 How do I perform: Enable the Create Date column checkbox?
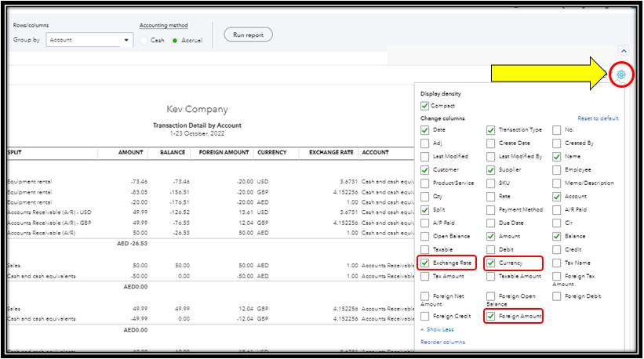(x=490, y=143)
